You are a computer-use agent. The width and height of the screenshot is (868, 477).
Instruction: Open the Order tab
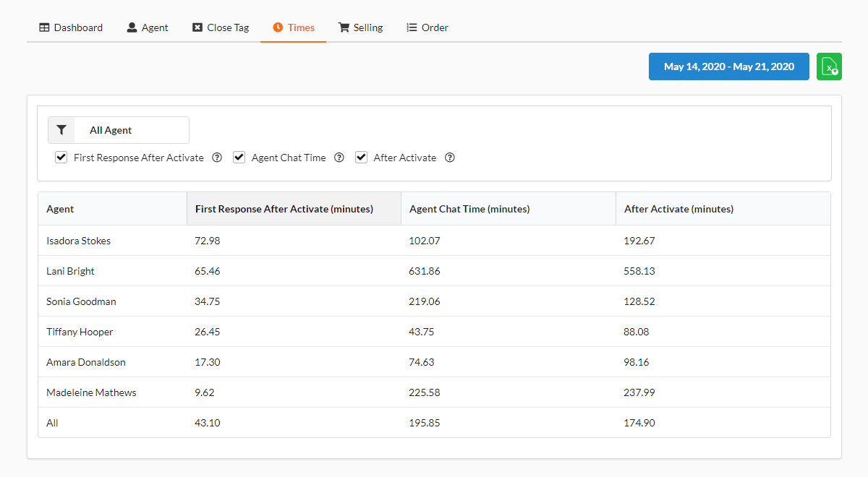point(427,27)
